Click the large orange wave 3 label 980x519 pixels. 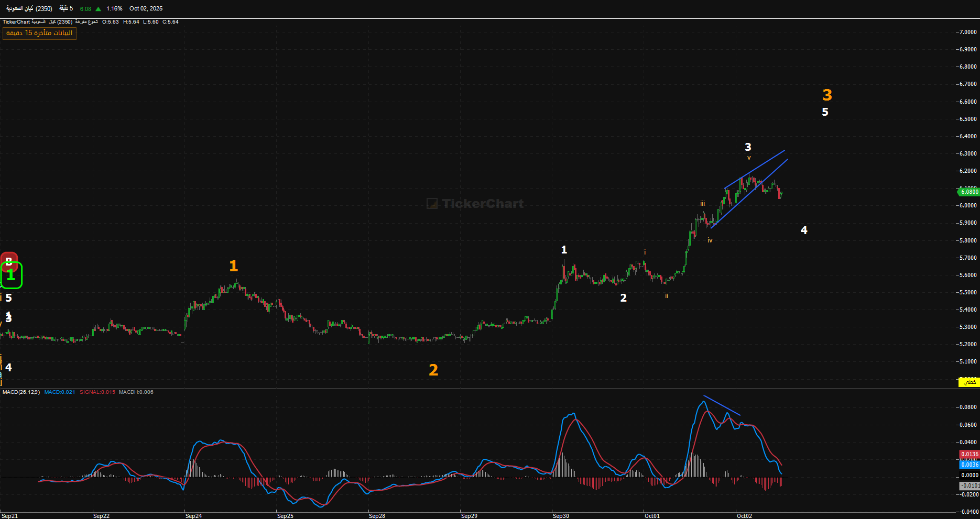click(x=827, y=95)
